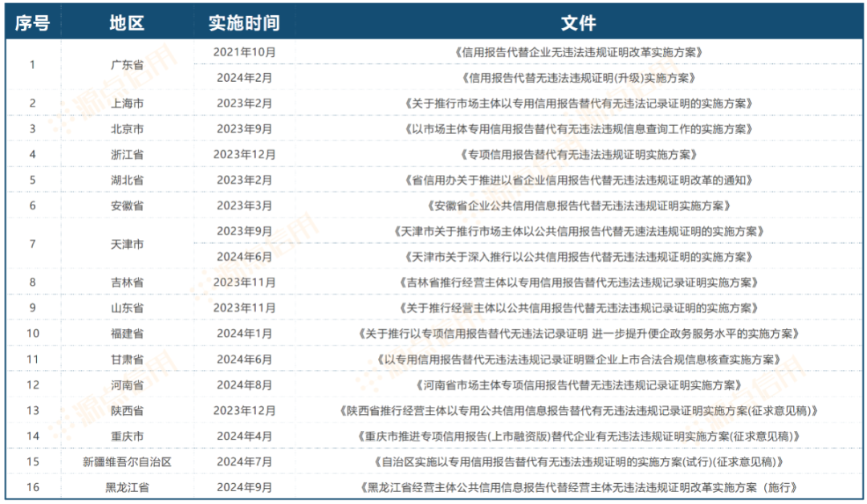Click the 实施时间 column header
The height and width of the screenshot is (504, 867).
[x=244, y=22]
